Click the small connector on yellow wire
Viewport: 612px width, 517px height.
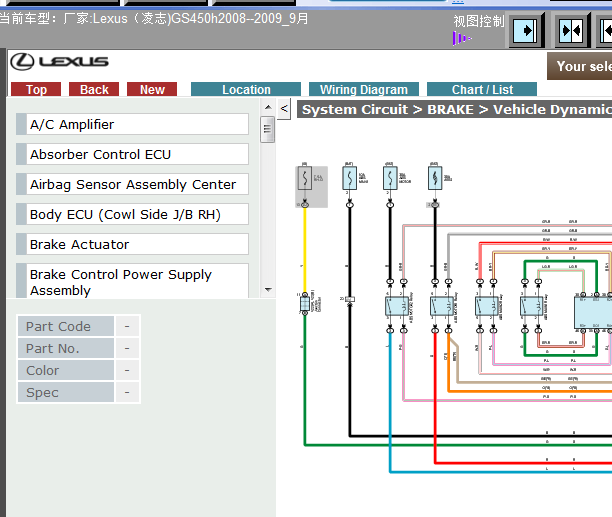[305, 304]
